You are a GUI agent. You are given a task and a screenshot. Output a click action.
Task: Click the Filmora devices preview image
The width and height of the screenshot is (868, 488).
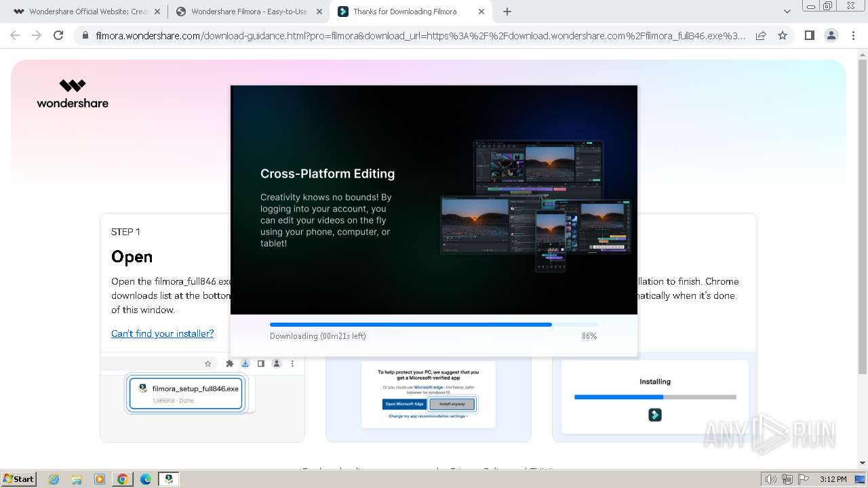(536, 205)
